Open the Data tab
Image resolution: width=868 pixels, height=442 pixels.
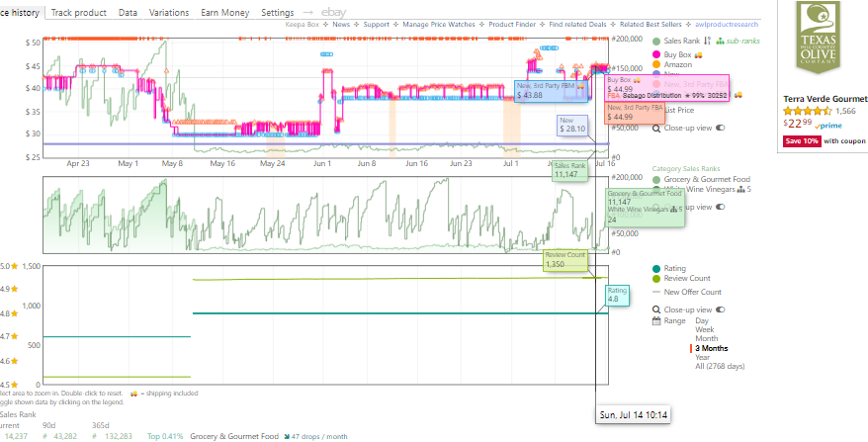(128, 12)
